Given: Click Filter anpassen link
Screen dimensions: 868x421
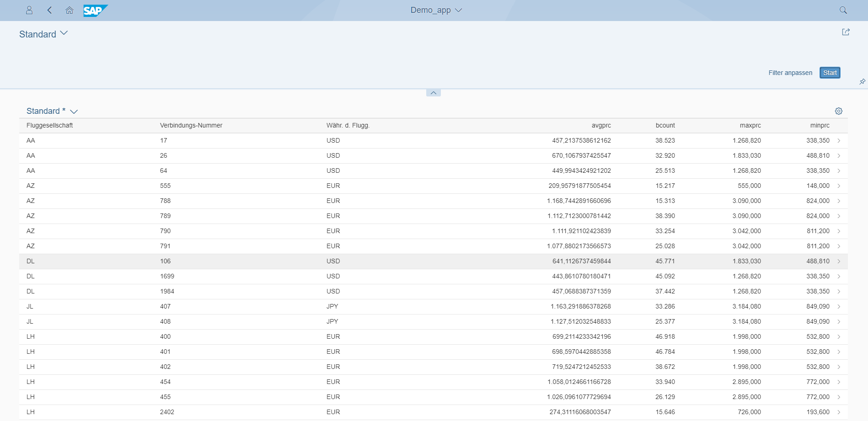Looking at the screenshot, I should coord(790,73).
